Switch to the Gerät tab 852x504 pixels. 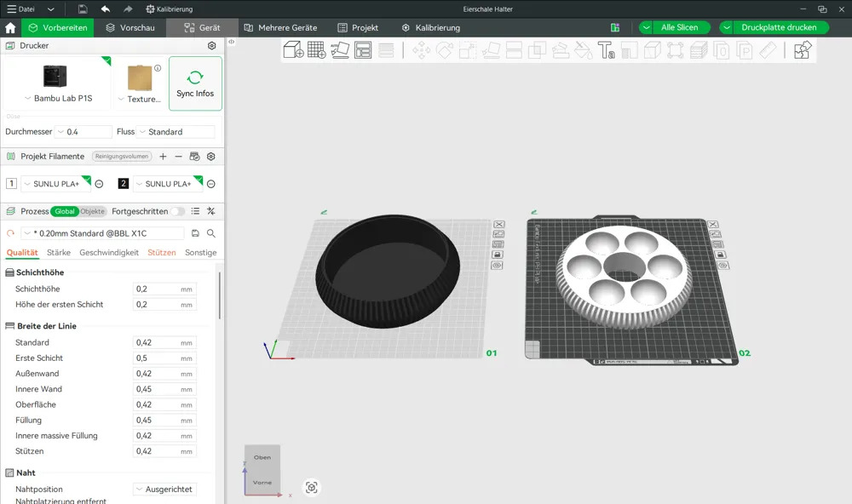point(202,28)
